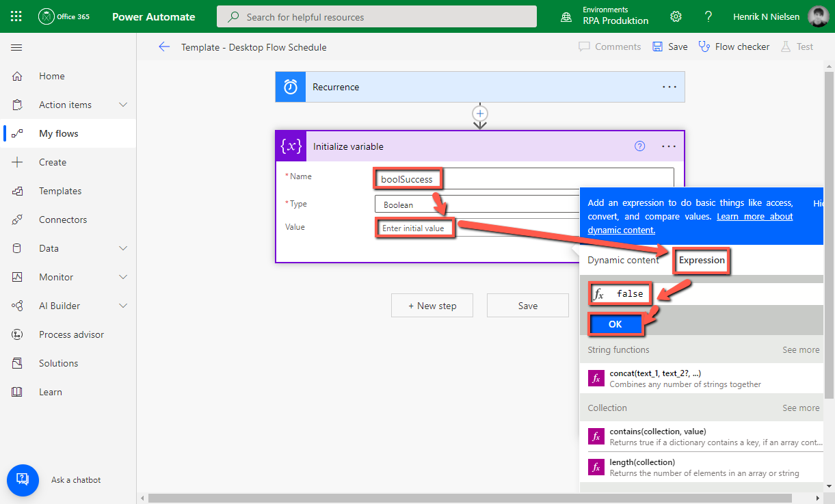
Task: Click the expression box containing false
Action: tap(704, 294)
